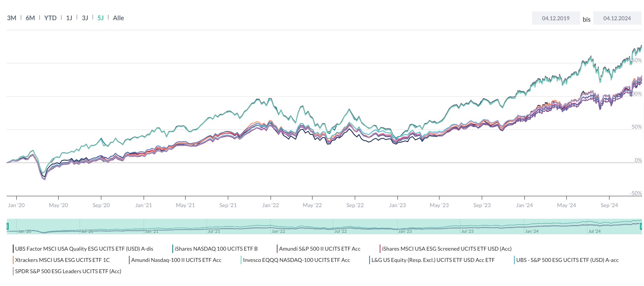Click the marker beside Amundi Nasdaq-100 II ETF
Viewport: 644px width, 286px height.
click(128, 260)
